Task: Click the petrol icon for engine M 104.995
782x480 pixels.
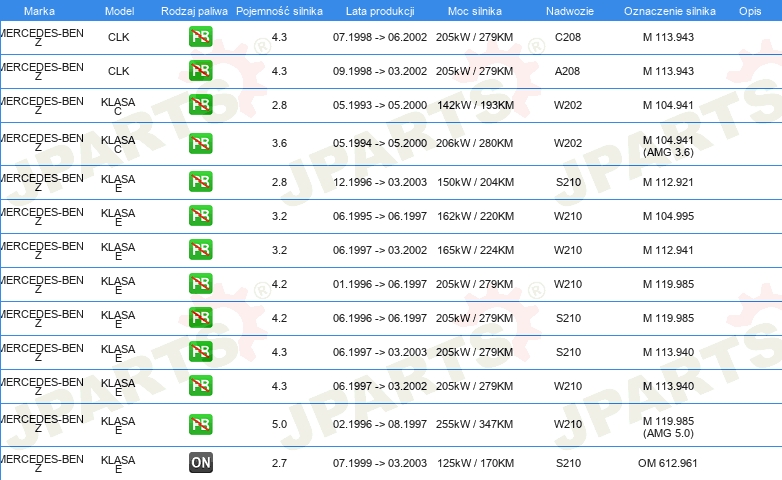Action: coord(200,216)
